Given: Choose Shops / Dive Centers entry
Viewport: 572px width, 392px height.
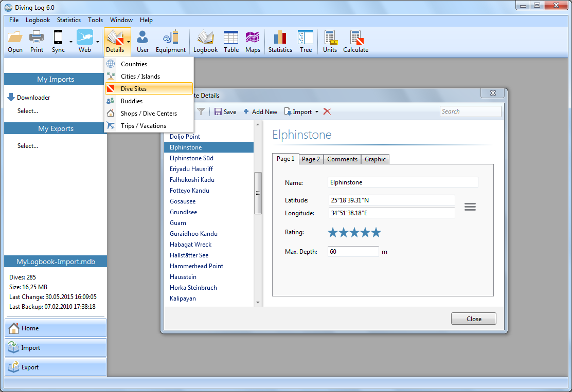Looking at the screenshot, I should (x=149, y=114).
